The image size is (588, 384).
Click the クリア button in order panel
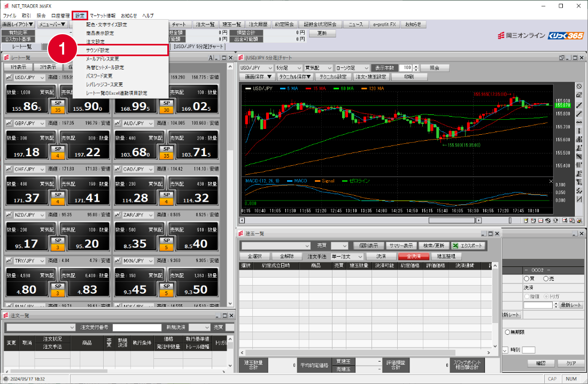571,363
